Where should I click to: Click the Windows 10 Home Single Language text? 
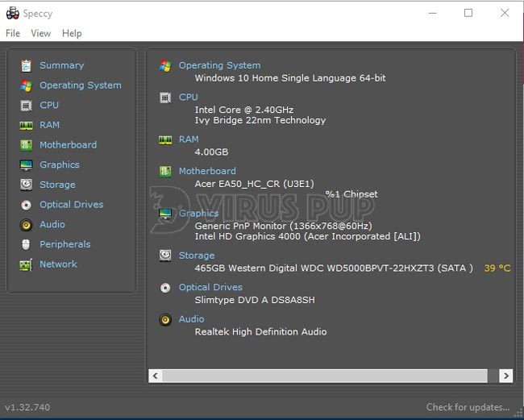click(x=290, y=78)
